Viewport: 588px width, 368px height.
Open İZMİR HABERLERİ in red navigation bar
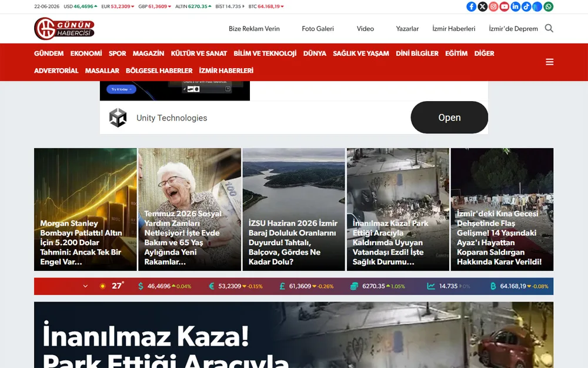[226, 71]
